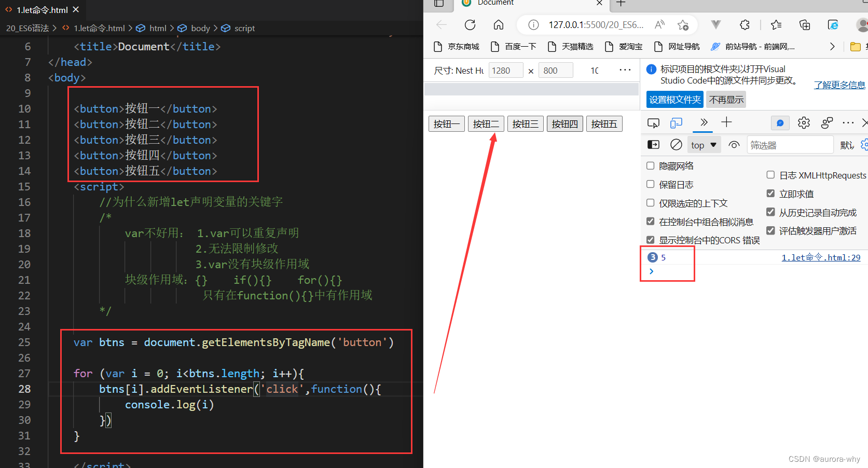The image size is (868, 468).
Task: Open 前站导航 bookmark
Action: coord(752,47)
